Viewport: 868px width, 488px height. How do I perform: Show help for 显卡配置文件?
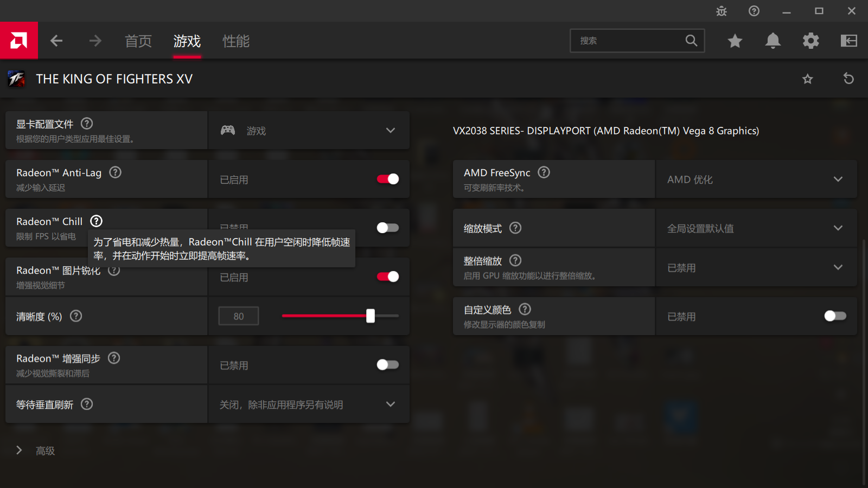pos(87,124)
